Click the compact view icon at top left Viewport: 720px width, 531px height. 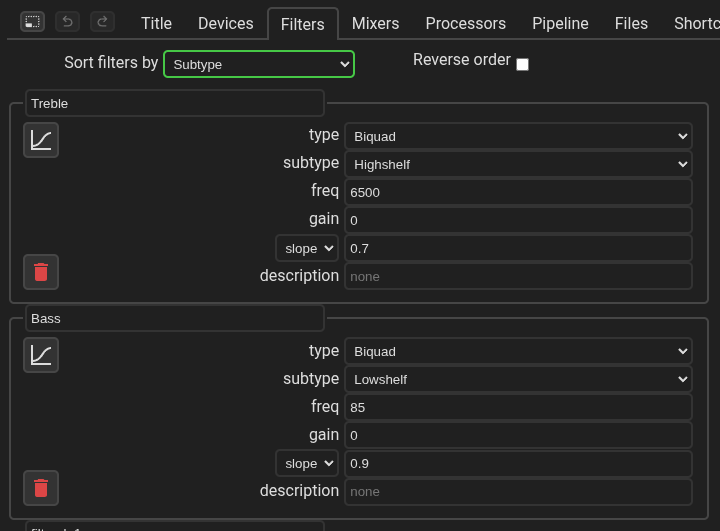[x=32, y=22]
